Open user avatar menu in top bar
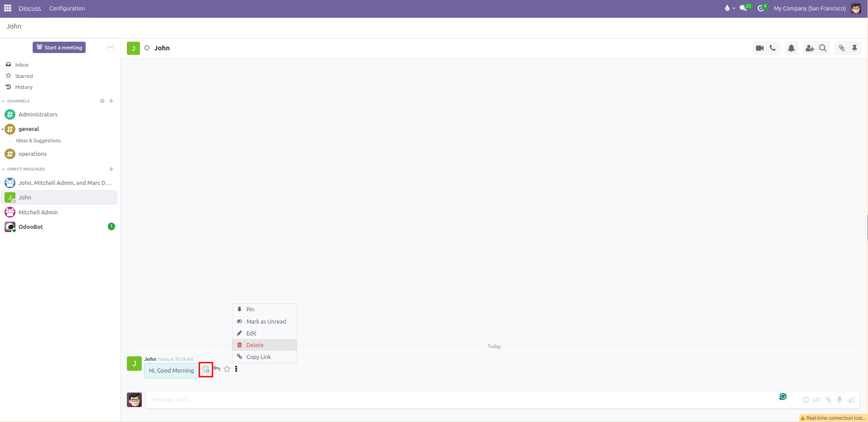The width and height of the screenshot is (868, 422). point(856,8)
